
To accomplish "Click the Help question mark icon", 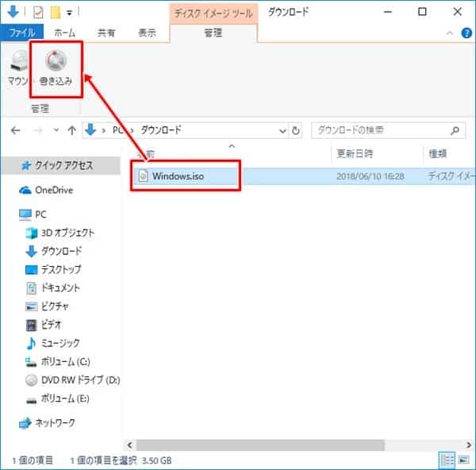I will [466, 33].
